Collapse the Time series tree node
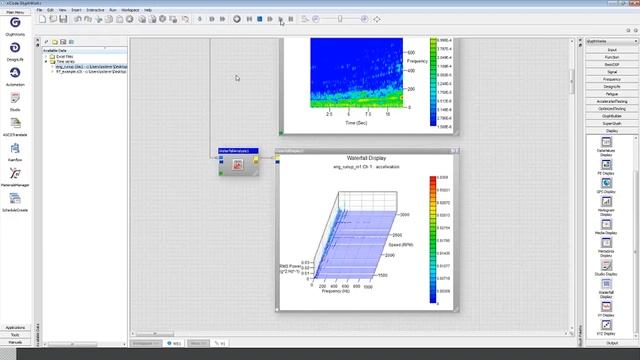The image size is (640, 360). (x=46, y=62)
